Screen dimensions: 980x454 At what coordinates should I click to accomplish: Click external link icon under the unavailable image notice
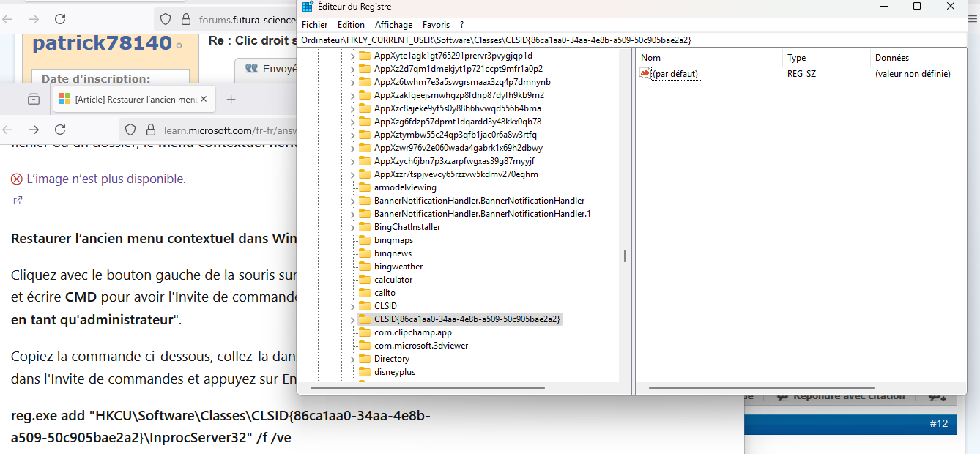(17, 200)
